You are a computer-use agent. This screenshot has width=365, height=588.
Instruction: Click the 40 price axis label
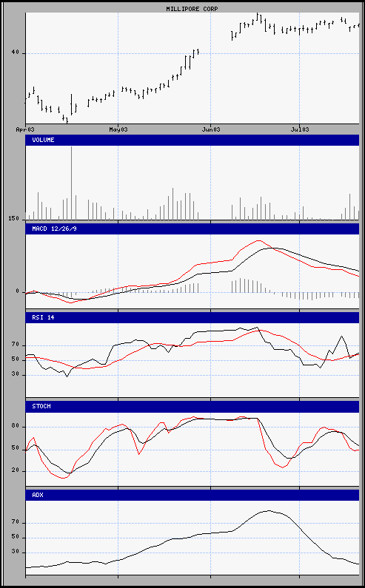[x=15, y=53]
